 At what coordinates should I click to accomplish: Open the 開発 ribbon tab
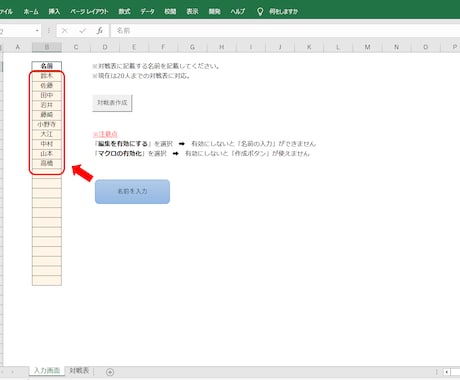[214, 12]
